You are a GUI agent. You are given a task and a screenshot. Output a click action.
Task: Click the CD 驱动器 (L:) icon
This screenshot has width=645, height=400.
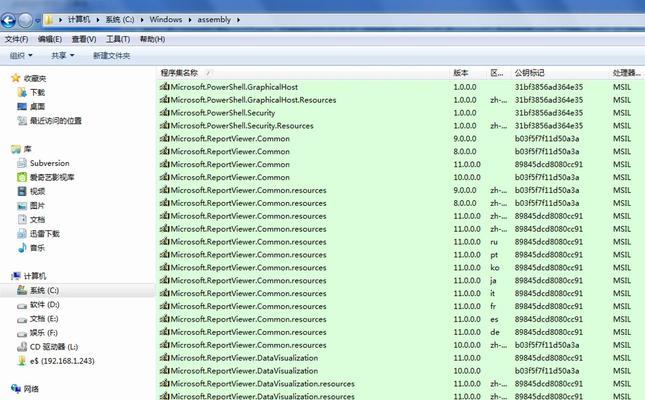(22, 347)
